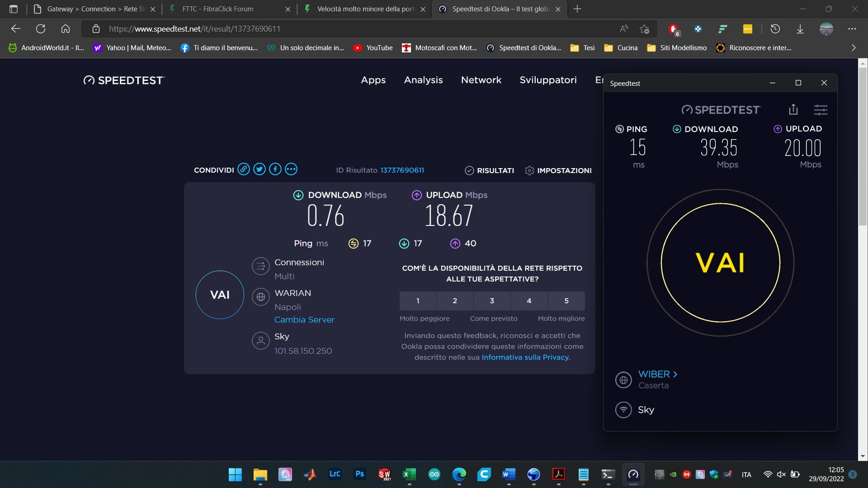This screenshot has width=868, height=488.
Task: Share result on Twitter icon
Action: [x=259, y=169]
